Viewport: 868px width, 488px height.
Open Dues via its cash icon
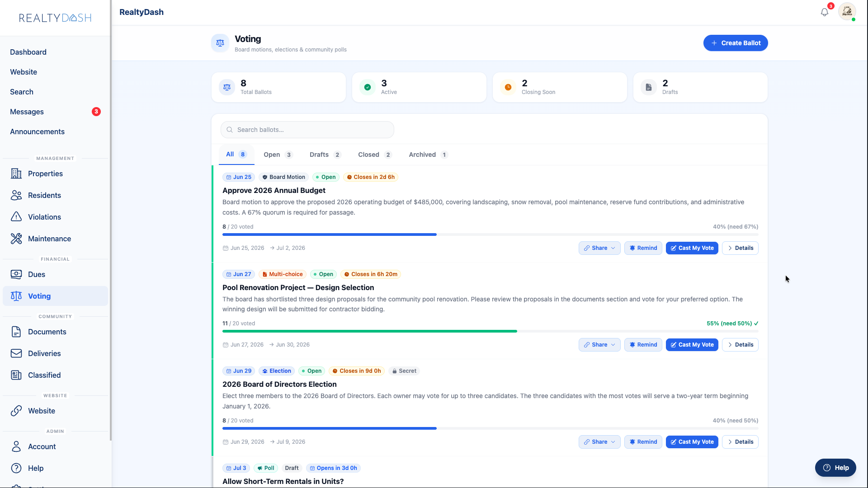16,274
